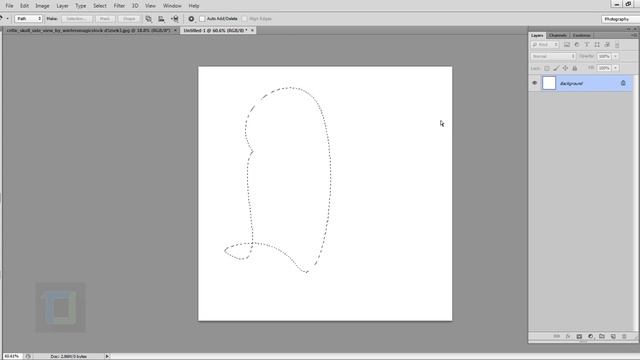
Task: Open the Filter menu
Action: (119, 6)
